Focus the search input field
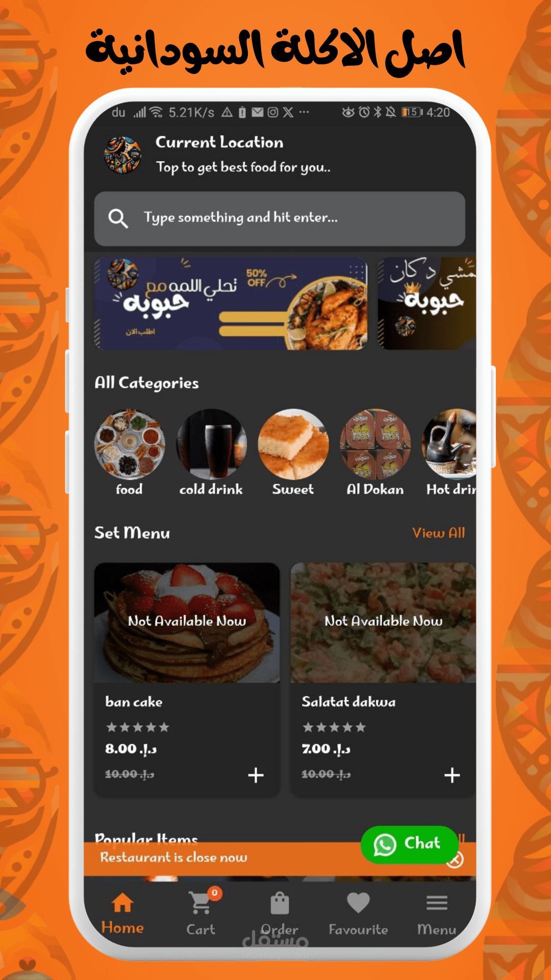 280,218
